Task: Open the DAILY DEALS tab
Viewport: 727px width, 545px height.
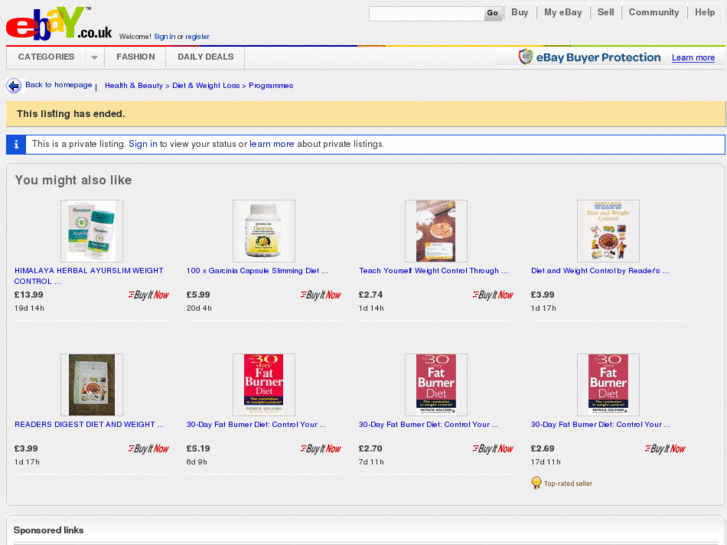Action: [205, 57]
